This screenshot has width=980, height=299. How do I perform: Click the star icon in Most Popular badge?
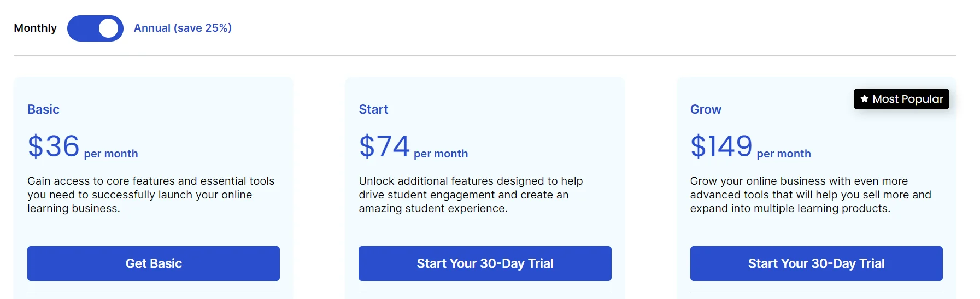tap(864, 99)
